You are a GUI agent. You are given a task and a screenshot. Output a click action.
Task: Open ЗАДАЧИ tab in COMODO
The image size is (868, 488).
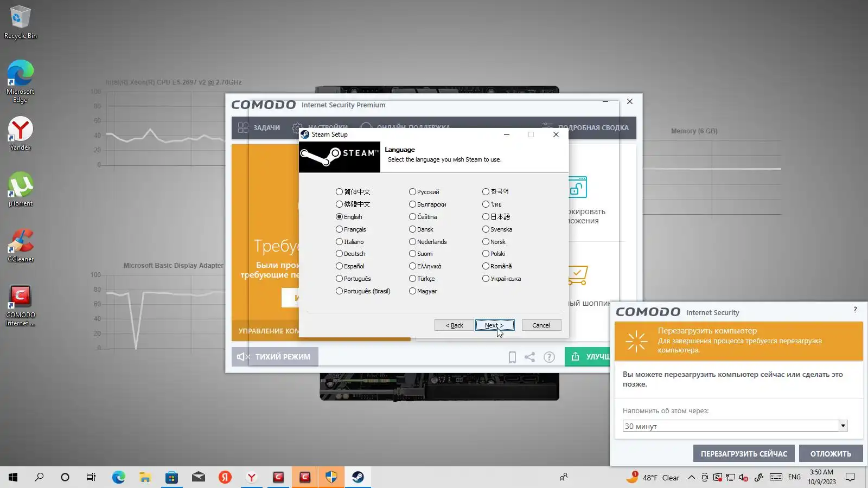point(259,128)
